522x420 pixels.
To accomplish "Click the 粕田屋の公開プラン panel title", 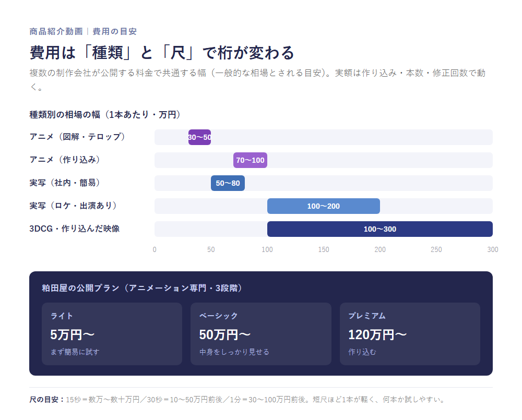I will [x=142, y=288].
